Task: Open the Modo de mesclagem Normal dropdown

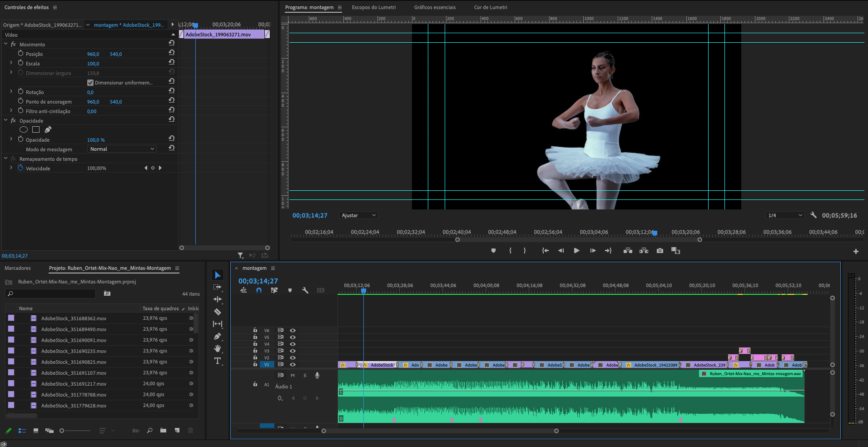Action: pos(122,149)
